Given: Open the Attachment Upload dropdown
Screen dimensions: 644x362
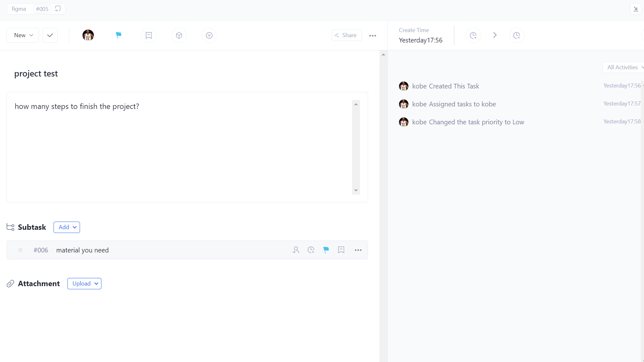Looking at the screenshot, I should [84, 284].
